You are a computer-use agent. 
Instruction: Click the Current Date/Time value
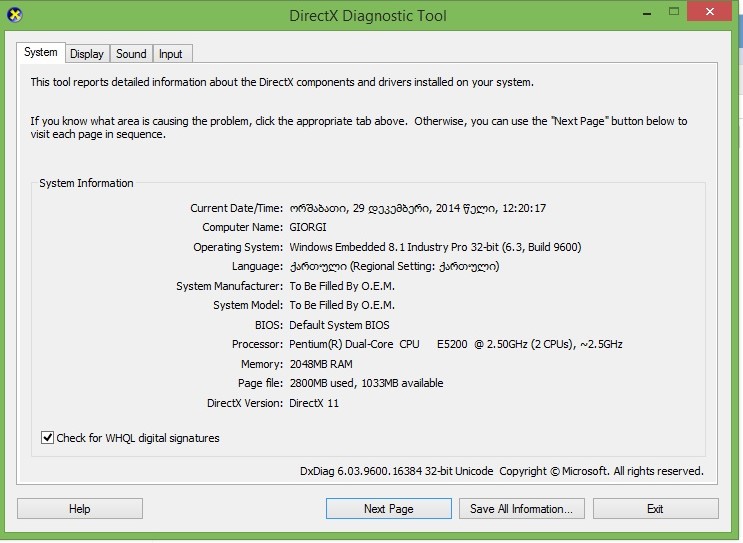(x=418, y=208)
